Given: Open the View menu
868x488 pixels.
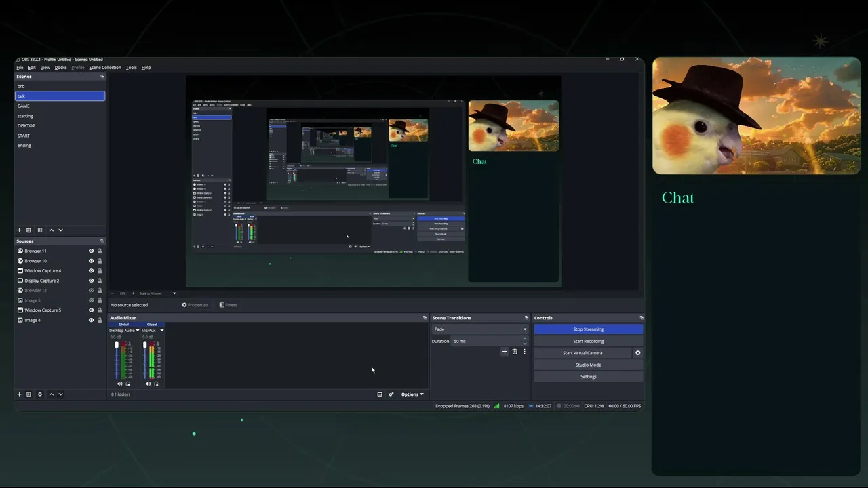Looking at the screenshot, I should (45, 68).
